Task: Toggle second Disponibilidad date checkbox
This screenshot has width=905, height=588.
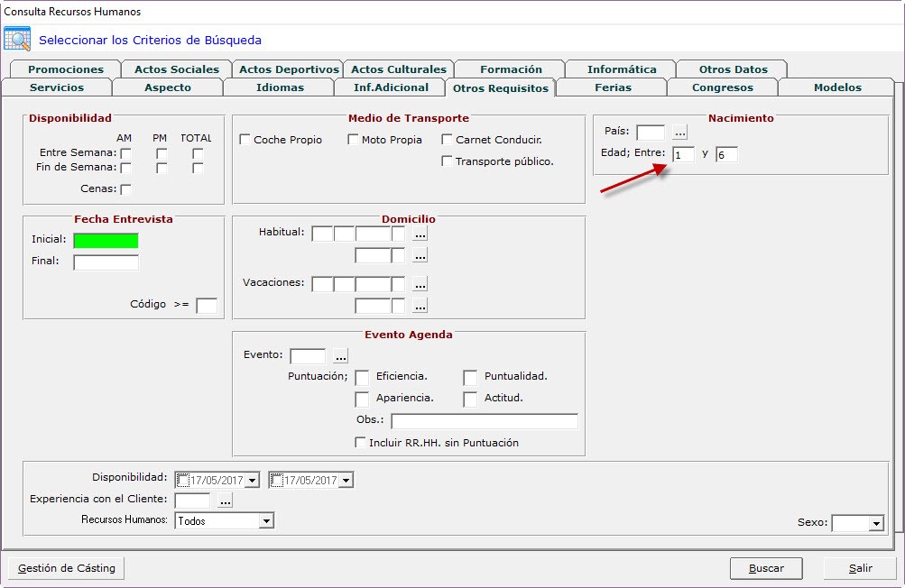Action: tap(276, 480)
